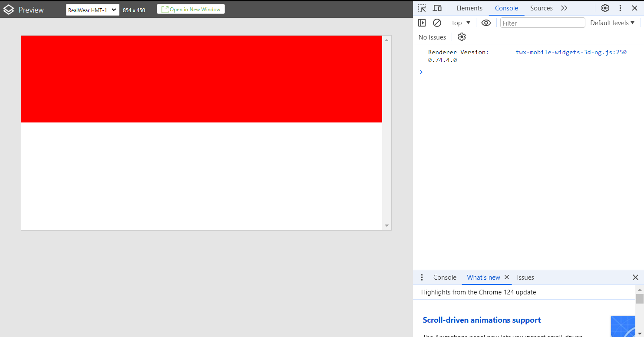Open console settings via the gear near No Issues

coord(462,37)
